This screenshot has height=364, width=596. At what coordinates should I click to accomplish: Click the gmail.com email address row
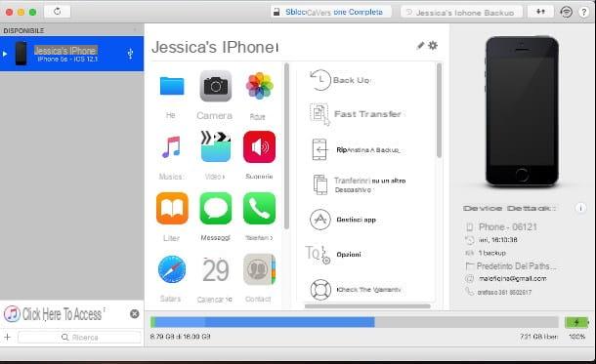[506, 278]
